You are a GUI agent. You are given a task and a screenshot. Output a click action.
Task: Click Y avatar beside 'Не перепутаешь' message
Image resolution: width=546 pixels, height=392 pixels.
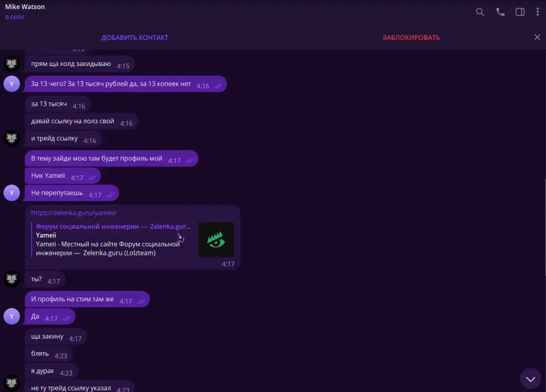(12, 193)
